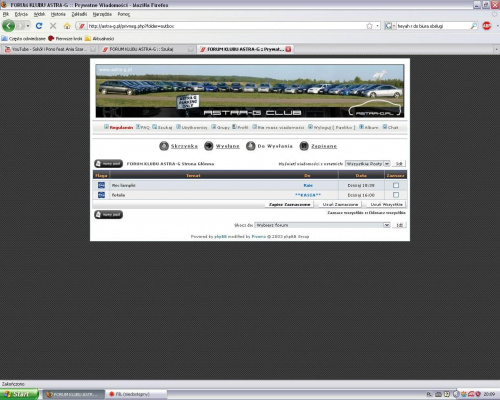Go back with the green back arrow
Screen dimensions: 500x400
point(8,26)
